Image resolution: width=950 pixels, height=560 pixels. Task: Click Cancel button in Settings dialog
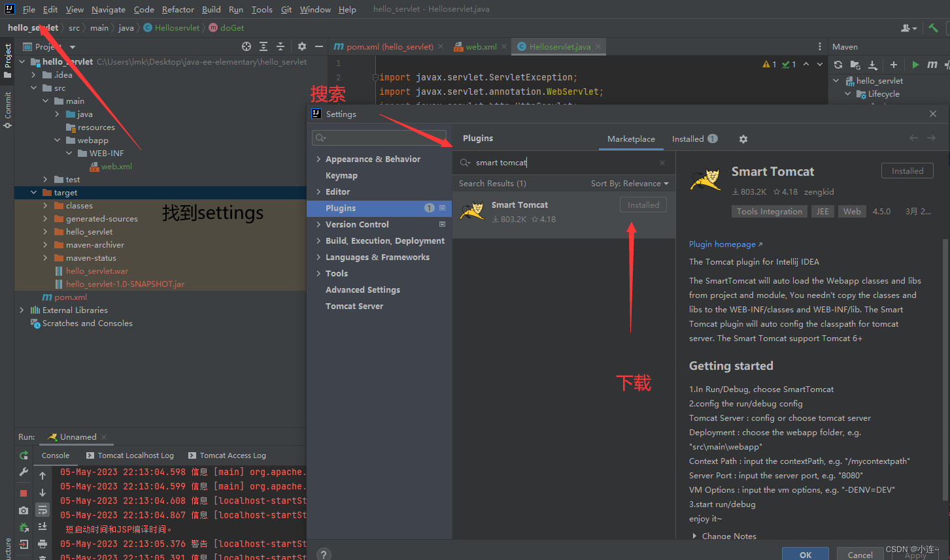point(860,555)
